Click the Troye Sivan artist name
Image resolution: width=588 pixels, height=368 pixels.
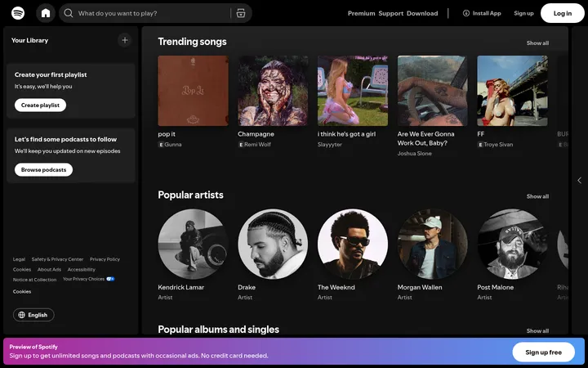(x=498, y=145)
